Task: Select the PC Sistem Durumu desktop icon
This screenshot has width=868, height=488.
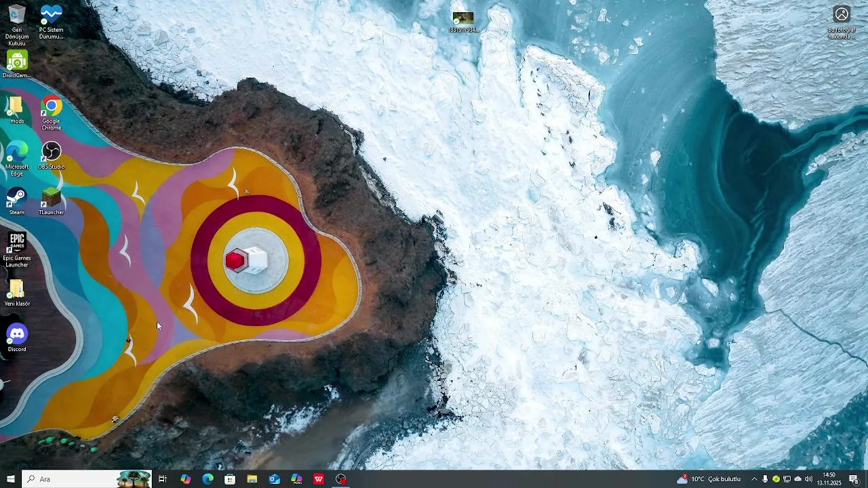Action: click(x=51, y=22)
